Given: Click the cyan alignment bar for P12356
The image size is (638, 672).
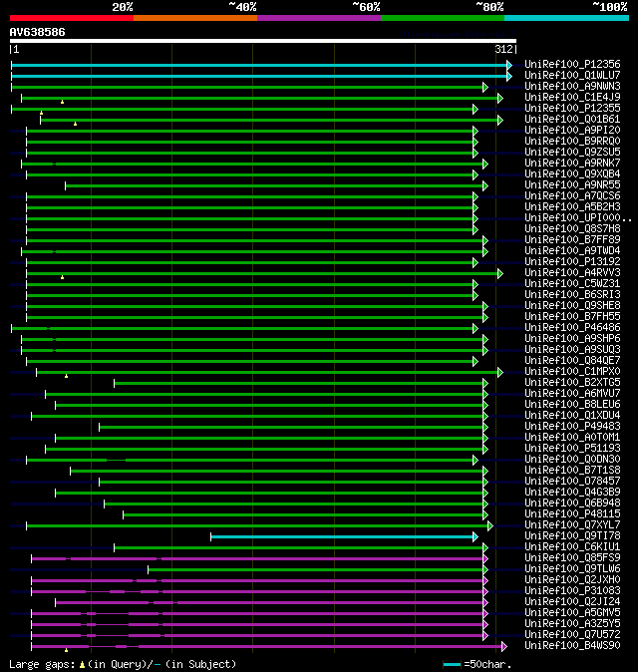Looking at the screenshot, I should [x=259, y=65].
